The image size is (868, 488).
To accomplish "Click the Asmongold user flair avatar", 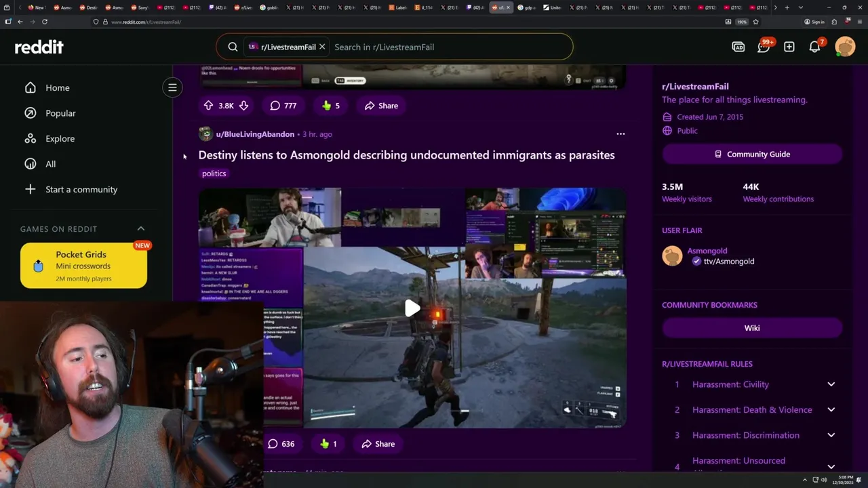I will (x=672, y=256).
